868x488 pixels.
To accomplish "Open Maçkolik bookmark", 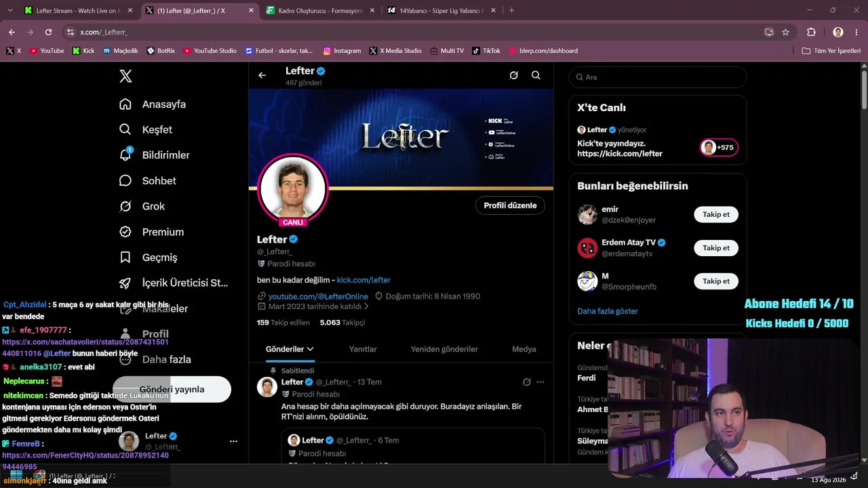I will pyautogui.click(x=120, y=51).
